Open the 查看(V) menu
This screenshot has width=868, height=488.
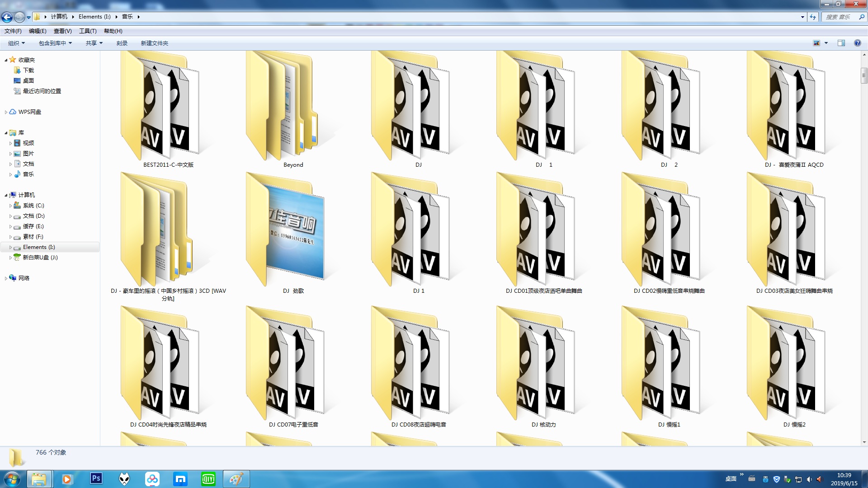click(x=62, y=31)
